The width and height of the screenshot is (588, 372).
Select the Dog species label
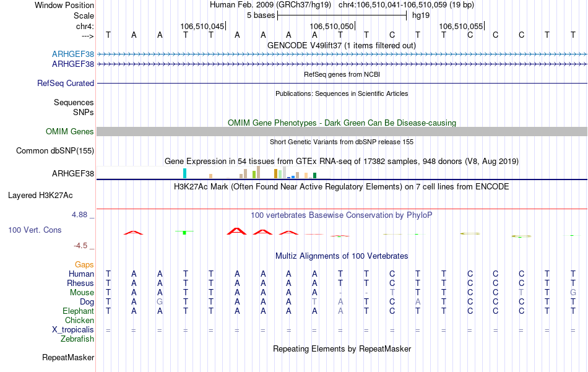pyautogui.click(x=87, y=302)
